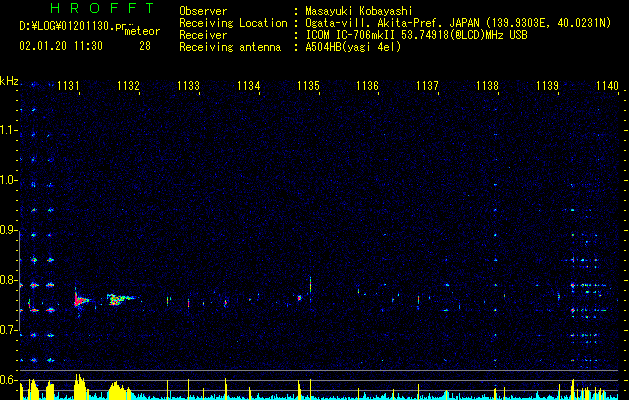The height and width of the screenshot is (400, 629).
Task: Click the 0.7 kHz frequency label
Action: [9, 330]
